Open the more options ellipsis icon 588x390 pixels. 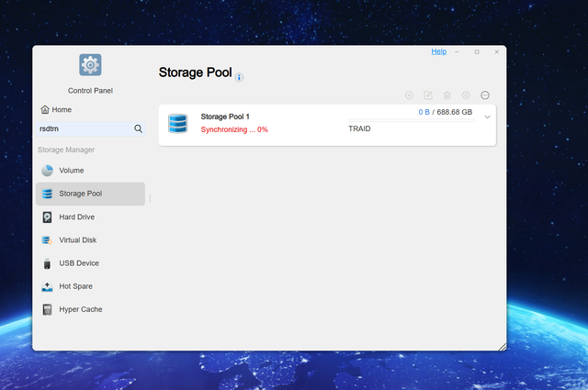(485, 95)
